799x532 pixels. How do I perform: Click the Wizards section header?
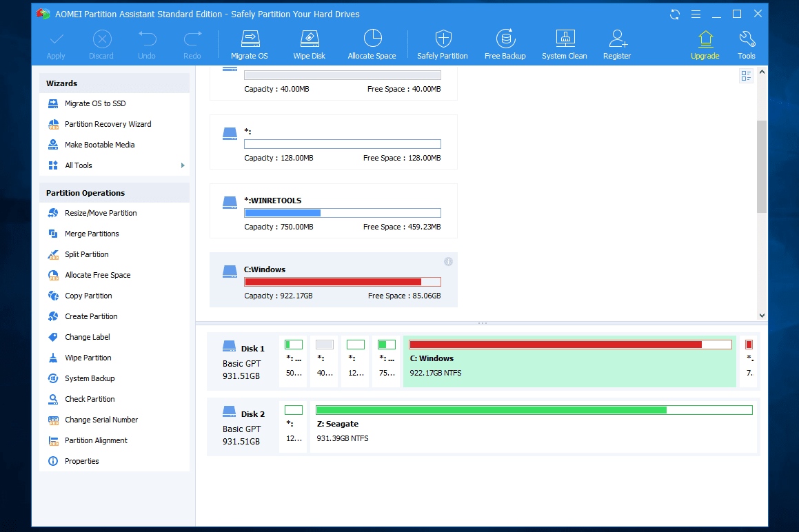pyautogui.click(x=114, y=83)
